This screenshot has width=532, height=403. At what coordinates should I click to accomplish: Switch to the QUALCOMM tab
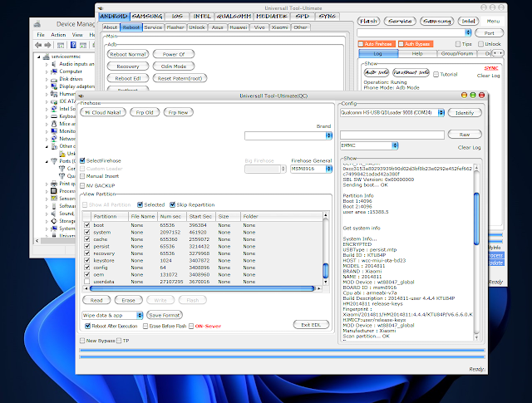234,17
